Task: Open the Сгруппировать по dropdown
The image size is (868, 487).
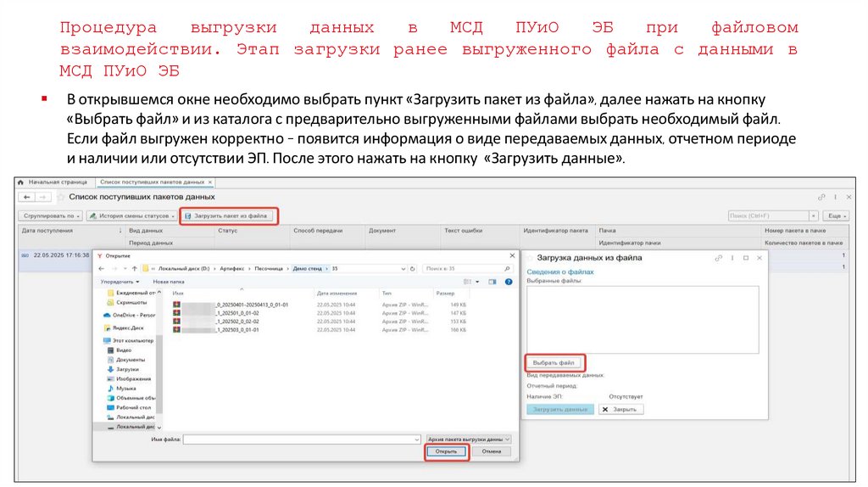Action: click(52, 216)
